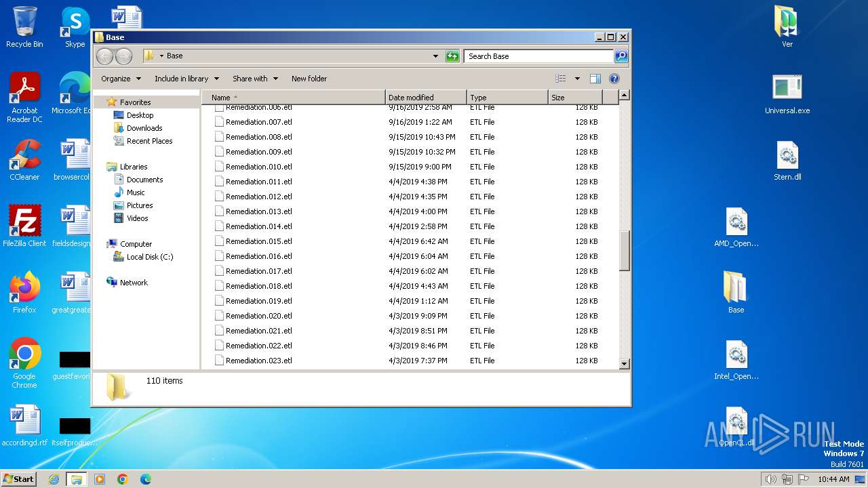Screen dimensions: 868x488
Task: Click the green Refresh button beside address bar
Action: 452,56
